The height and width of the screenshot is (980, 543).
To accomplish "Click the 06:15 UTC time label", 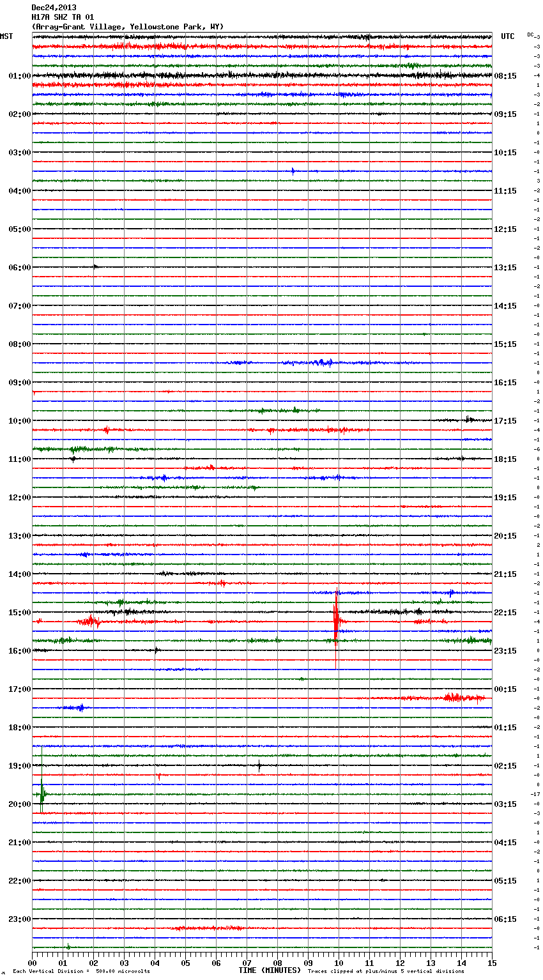I will click(x=505, y=919).
